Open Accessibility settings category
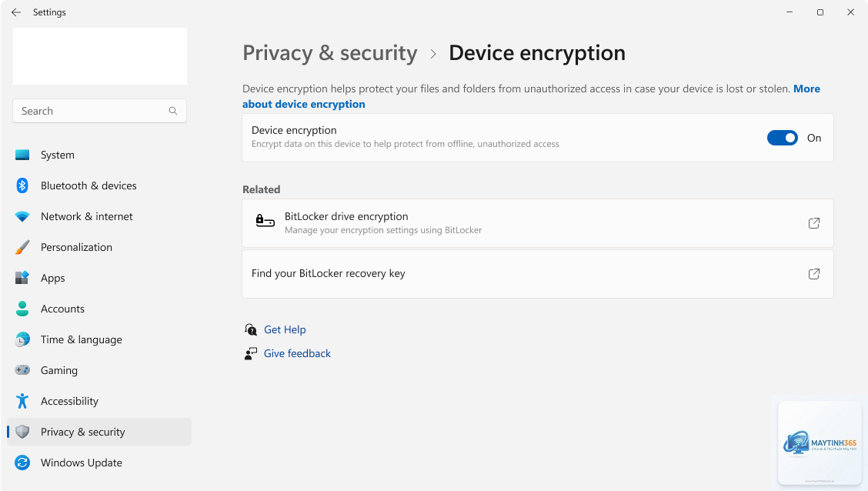This screenshot has width=868, height=491. pos(99,401)
